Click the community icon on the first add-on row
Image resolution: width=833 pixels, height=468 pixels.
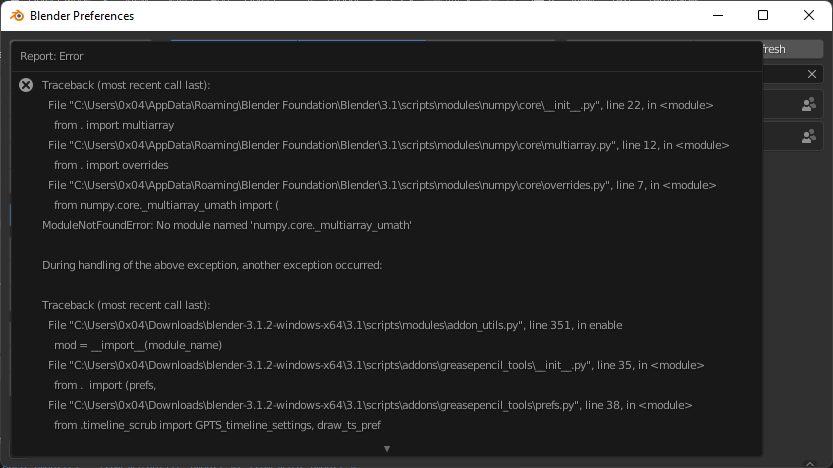(x=808, y=104)
